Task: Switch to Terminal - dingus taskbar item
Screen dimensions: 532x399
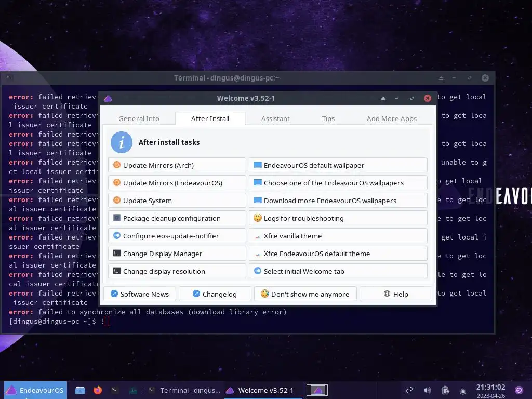Action: [x=185, y=390]
